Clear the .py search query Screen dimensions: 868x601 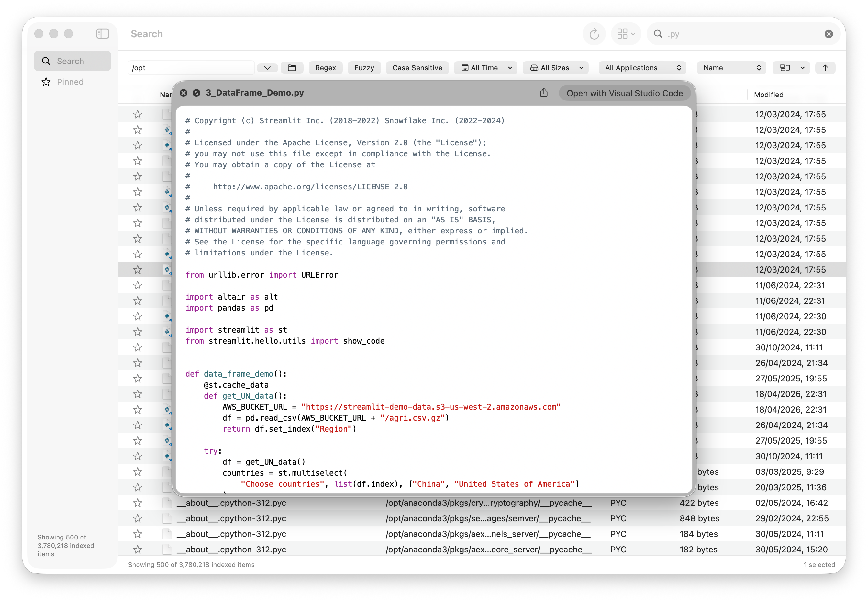(x=829, y=34)
